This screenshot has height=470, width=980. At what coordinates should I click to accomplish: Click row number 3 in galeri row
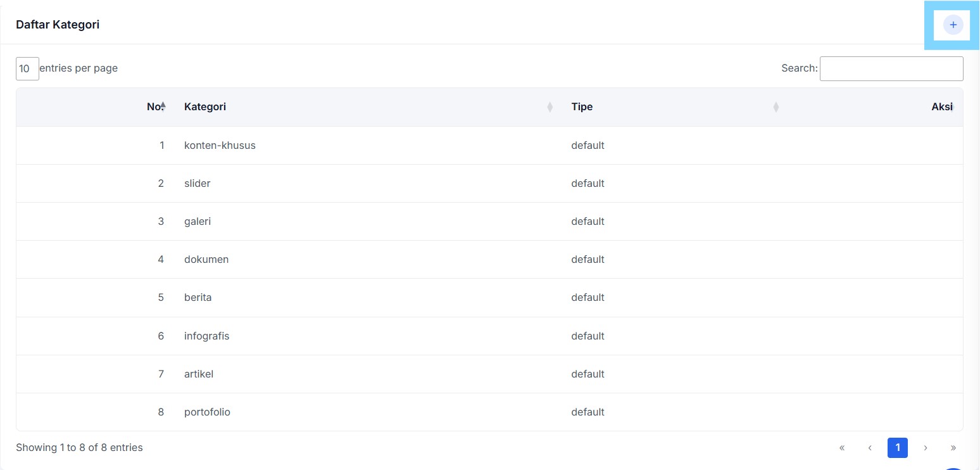click(161, 221)
